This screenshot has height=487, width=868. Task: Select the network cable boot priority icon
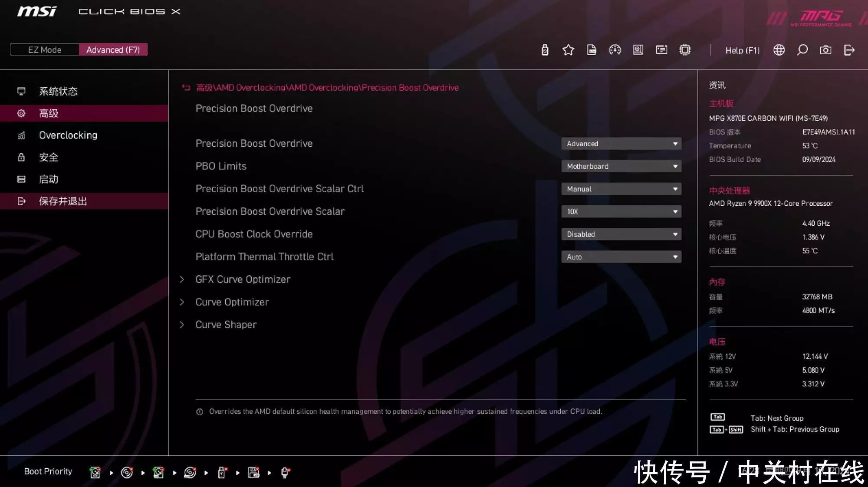click(x=285, y=472)
